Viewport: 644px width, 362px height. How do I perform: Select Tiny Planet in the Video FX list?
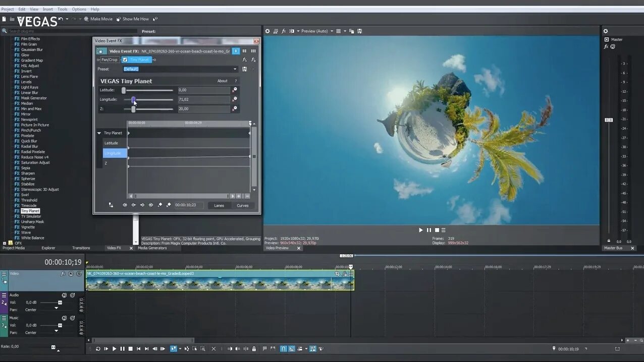pyautogui.click(x=30, y=211)
